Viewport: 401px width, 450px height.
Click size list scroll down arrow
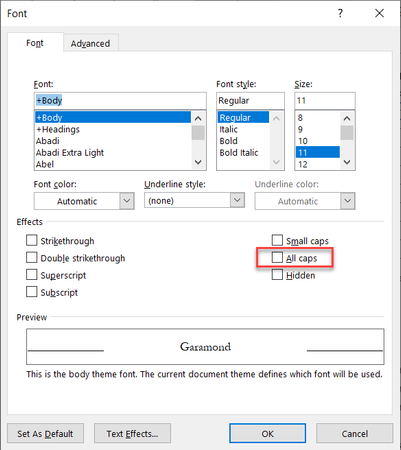coord(347,162)
